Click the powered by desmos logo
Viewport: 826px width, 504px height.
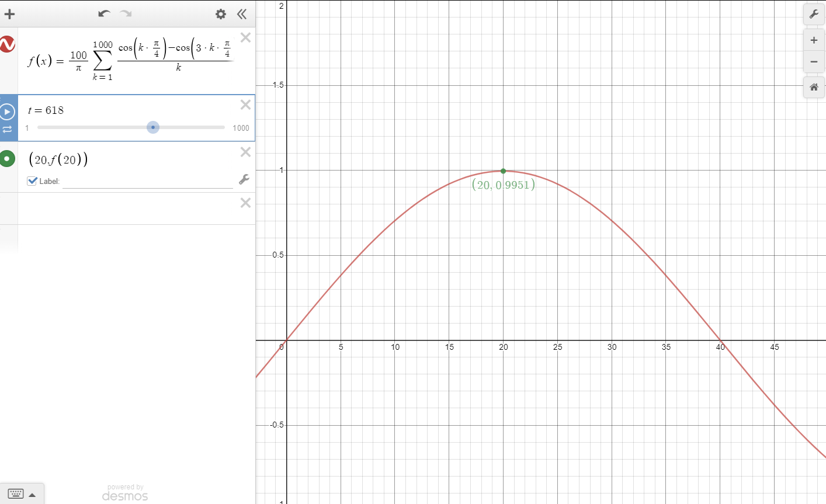coord(125,493)
